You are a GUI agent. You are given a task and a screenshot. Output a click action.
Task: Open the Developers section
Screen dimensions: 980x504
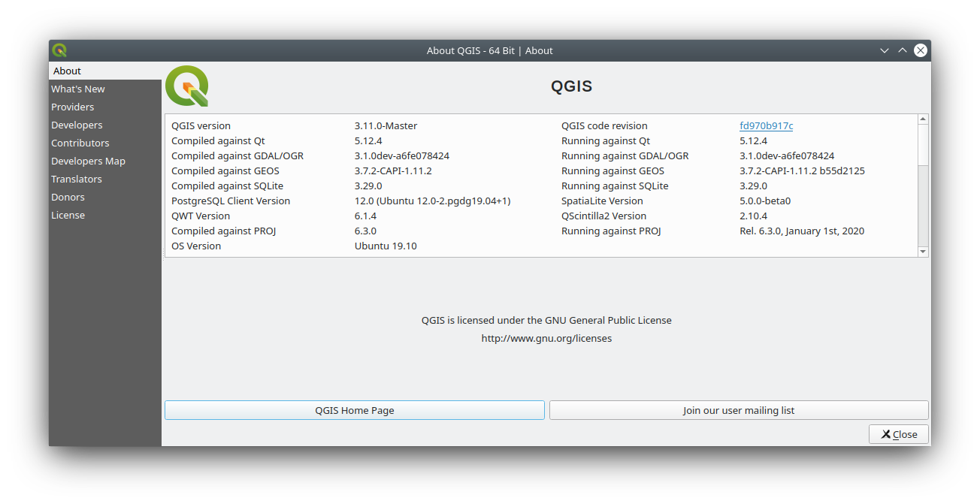tap(77, 124)
